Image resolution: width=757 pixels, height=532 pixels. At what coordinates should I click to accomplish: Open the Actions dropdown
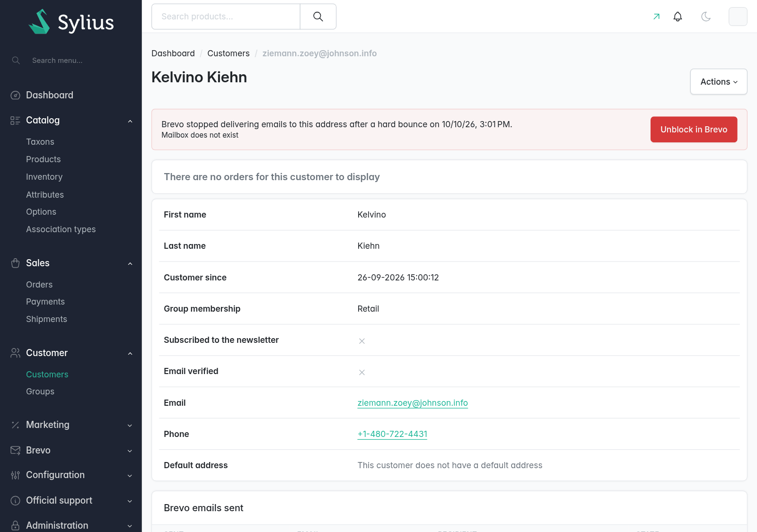(x=719, y=82)
